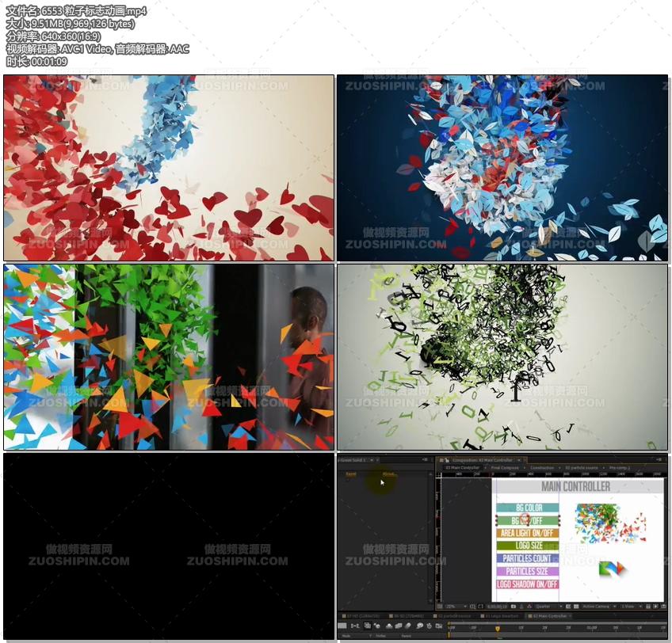
Task: Open the Construction composition tab
Action: 542,468
